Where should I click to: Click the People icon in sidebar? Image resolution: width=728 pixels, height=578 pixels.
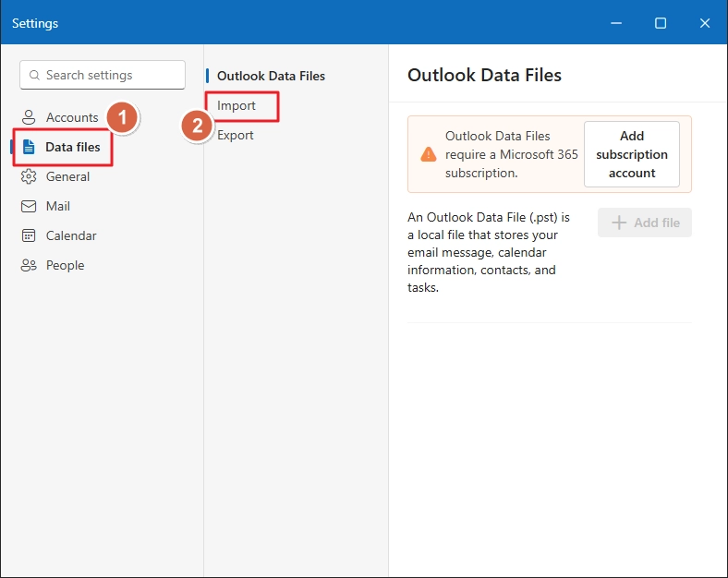[29, 265]
